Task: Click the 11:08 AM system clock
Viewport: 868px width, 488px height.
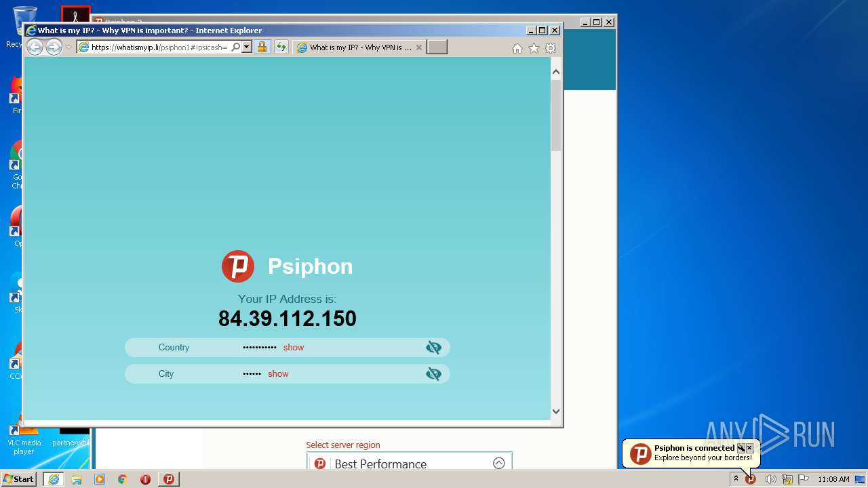Action: (833, 479)
